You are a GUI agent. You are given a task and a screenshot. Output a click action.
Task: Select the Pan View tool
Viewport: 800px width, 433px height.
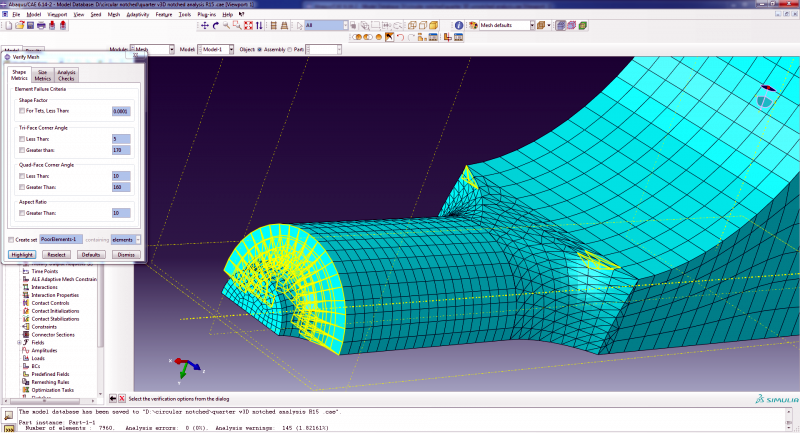point(205,26)
